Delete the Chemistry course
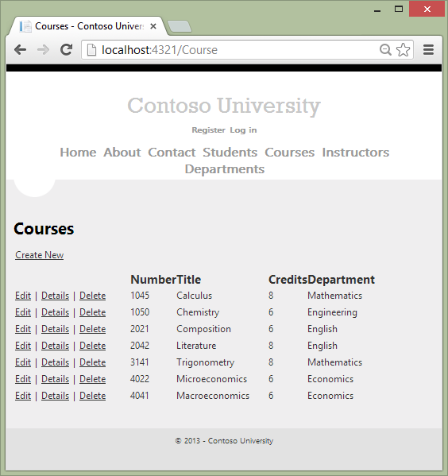 [93, 312]
